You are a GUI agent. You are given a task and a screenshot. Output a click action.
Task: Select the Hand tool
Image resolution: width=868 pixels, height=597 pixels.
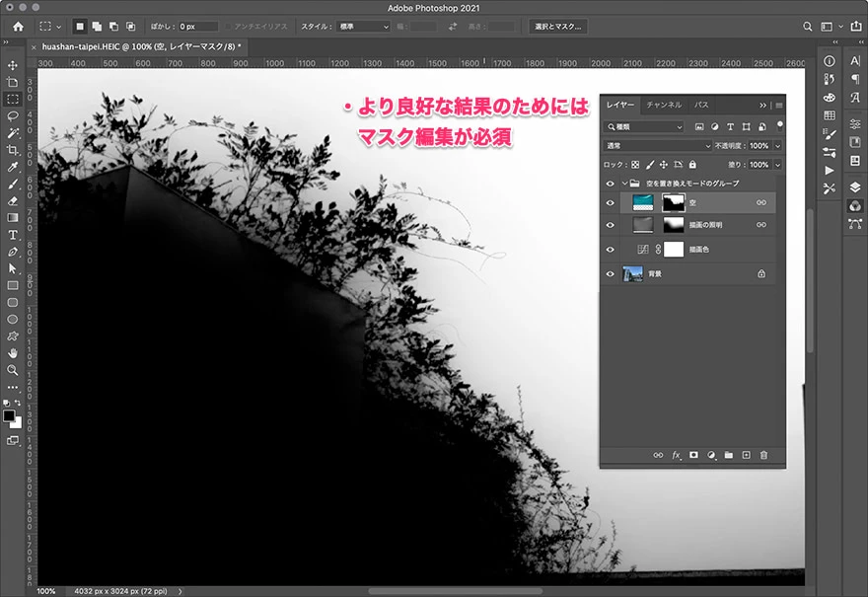[x=13, y=352]
